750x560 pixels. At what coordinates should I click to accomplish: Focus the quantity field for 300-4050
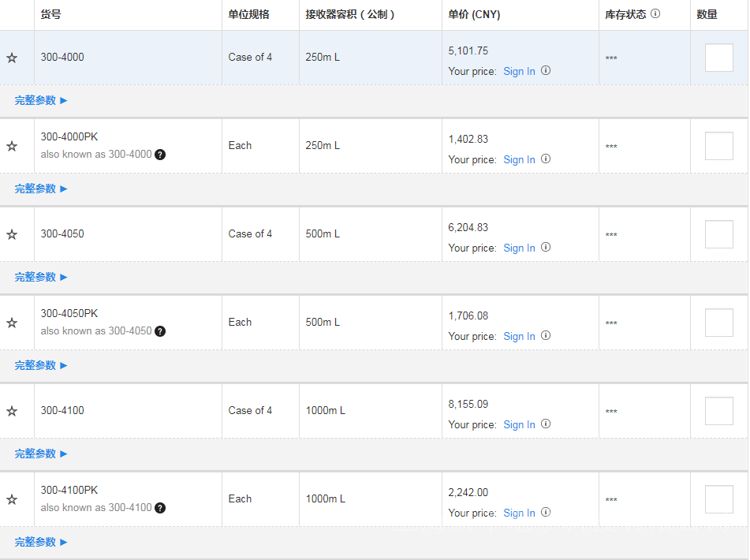[x=718, y=234]
